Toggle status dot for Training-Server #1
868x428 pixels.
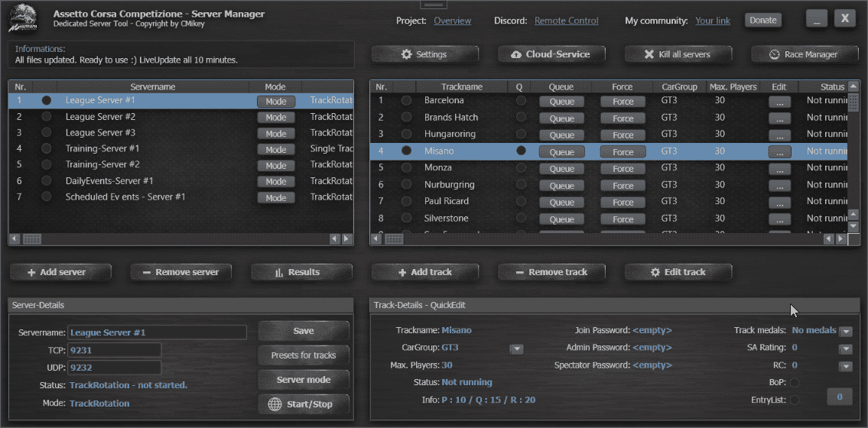click(47, 149)
